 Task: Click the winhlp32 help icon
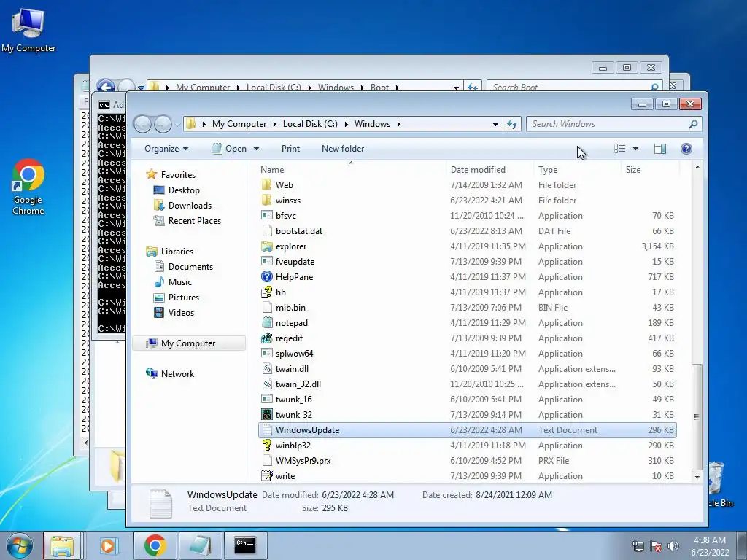click(267, 446)
